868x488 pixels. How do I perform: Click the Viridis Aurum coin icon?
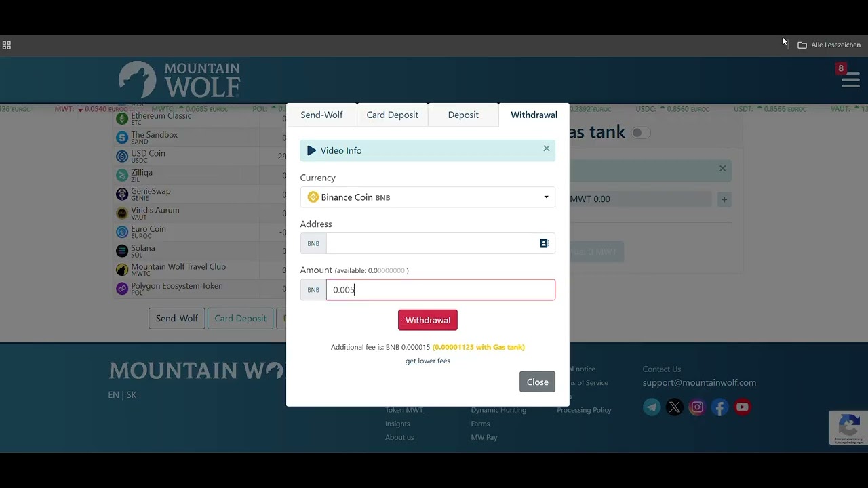pyautogui.click(x=122, y=213)
